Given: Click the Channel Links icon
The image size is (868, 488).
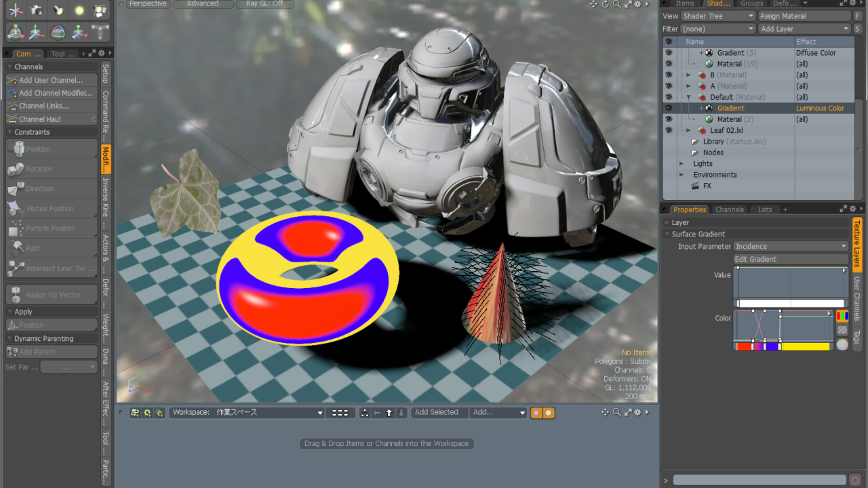Looking at the screenshot, I should pos(12,106).
